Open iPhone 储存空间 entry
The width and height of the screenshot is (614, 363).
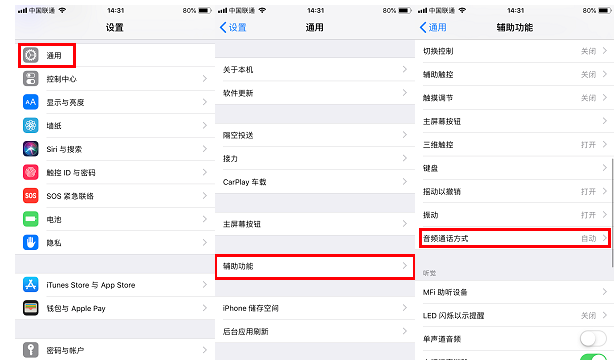[315, 308]
